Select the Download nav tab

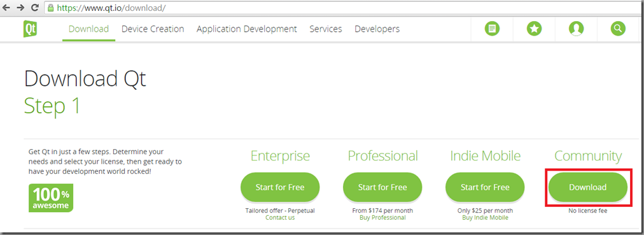(x=88, y=29)
